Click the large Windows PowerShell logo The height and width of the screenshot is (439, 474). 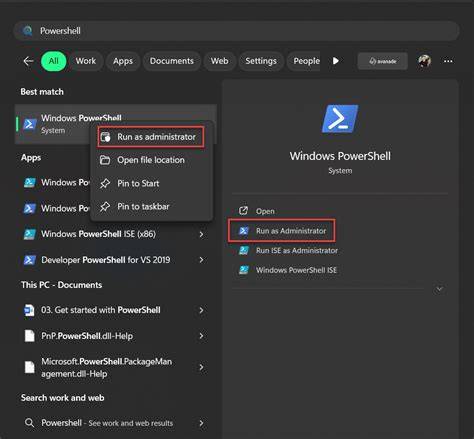(340, 119)
